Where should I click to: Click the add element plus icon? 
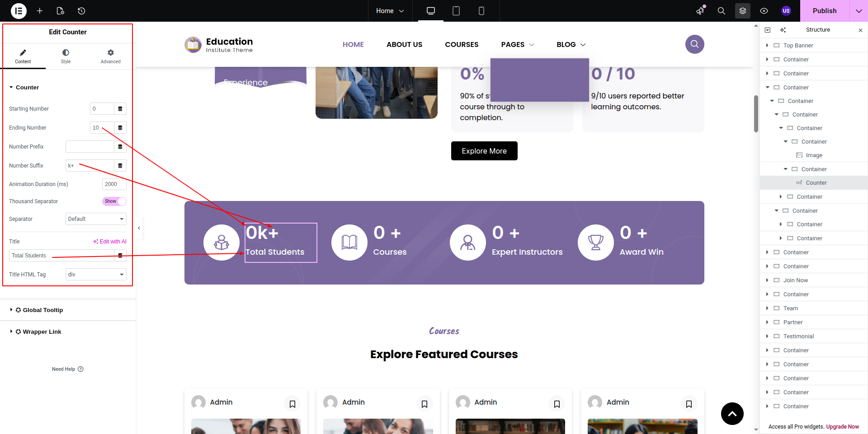point(40,11)
